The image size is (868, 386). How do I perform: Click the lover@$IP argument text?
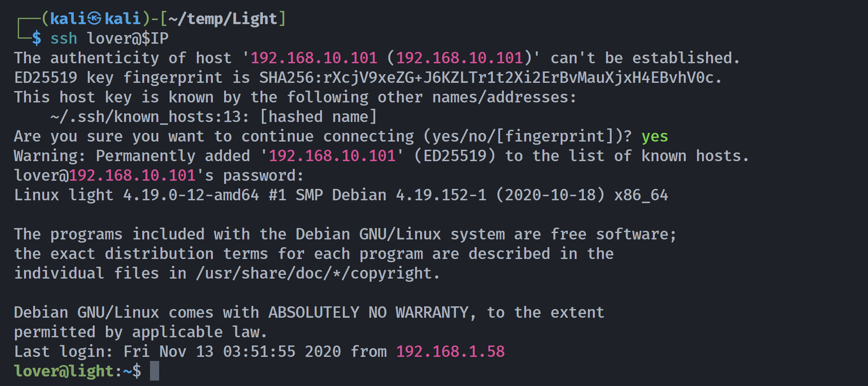point(128,38)
